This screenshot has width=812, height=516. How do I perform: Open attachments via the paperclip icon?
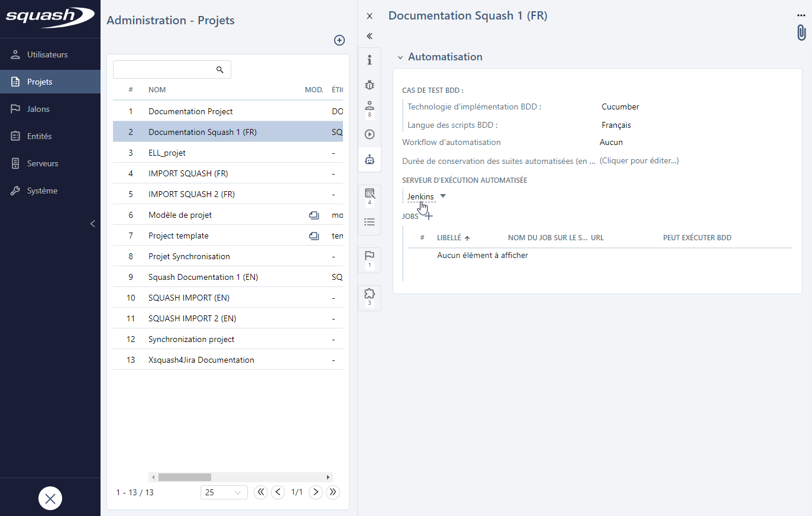[801, 33]
